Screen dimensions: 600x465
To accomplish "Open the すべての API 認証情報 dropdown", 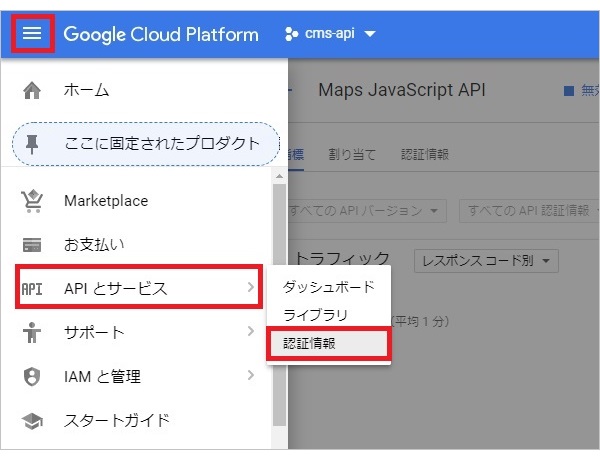I will pos(529,210).
